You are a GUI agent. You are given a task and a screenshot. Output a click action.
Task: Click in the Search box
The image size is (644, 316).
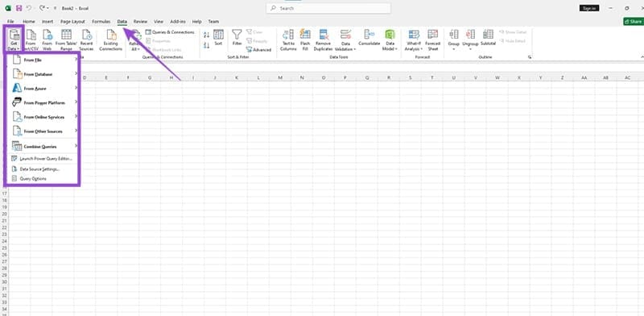click(328, 8)
